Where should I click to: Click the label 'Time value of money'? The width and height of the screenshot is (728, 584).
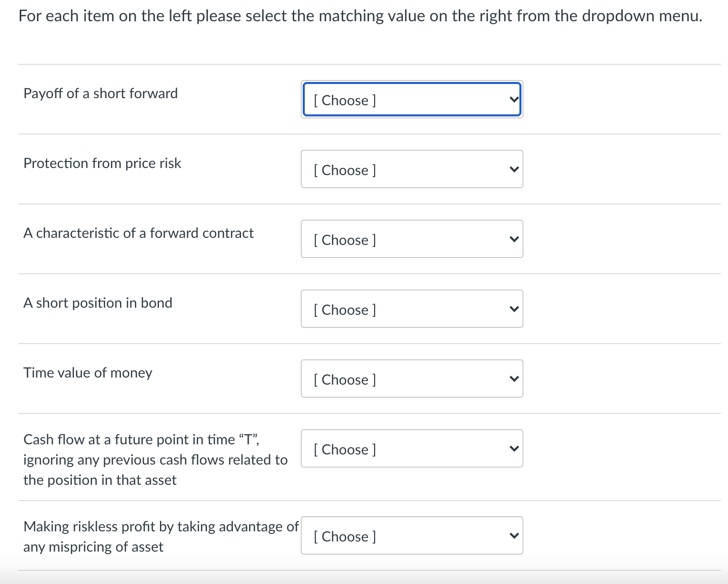(88, 372)
